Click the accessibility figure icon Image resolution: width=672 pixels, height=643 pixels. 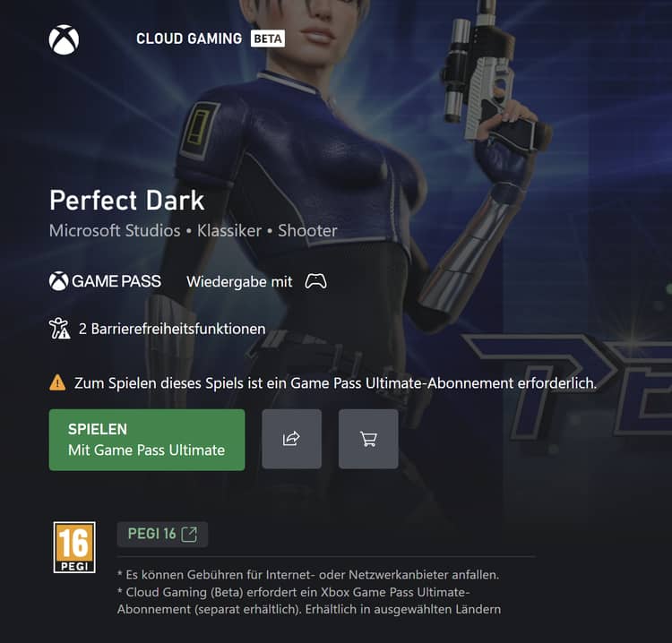point(59,329)
